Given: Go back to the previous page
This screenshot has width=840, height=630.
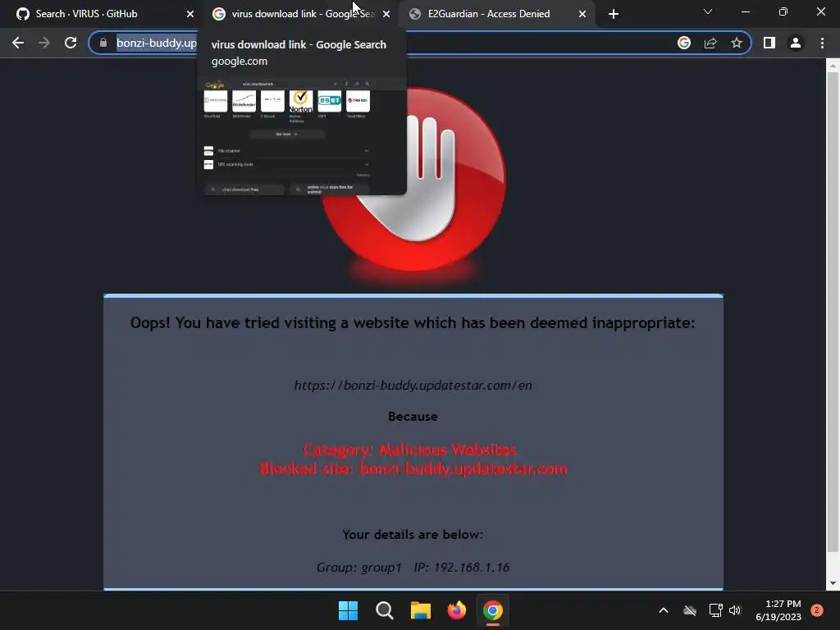Looking at the screenshot, I should [x=18, y=43].
